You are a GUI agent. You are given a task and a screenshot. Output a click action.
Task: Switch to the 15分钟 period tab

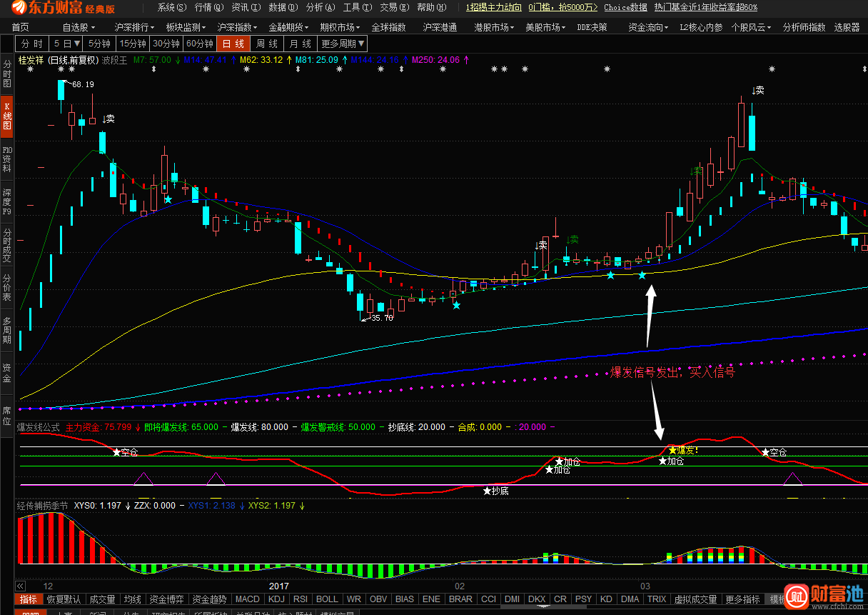(x=133, y=44)
